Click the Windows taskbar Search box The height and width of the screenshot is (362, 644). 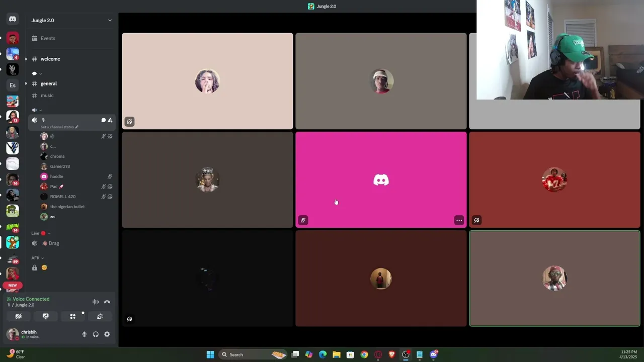coord(253,354)
